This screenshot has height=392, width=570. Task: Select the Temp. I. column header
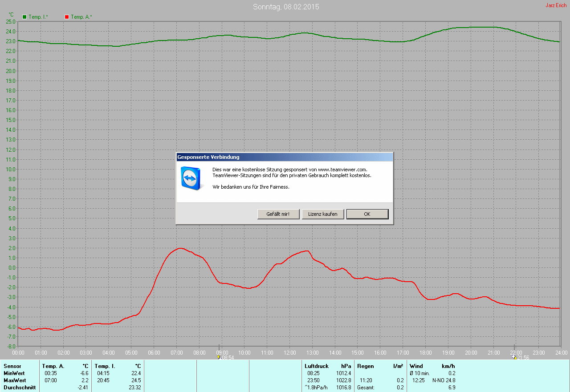(105, 366)
